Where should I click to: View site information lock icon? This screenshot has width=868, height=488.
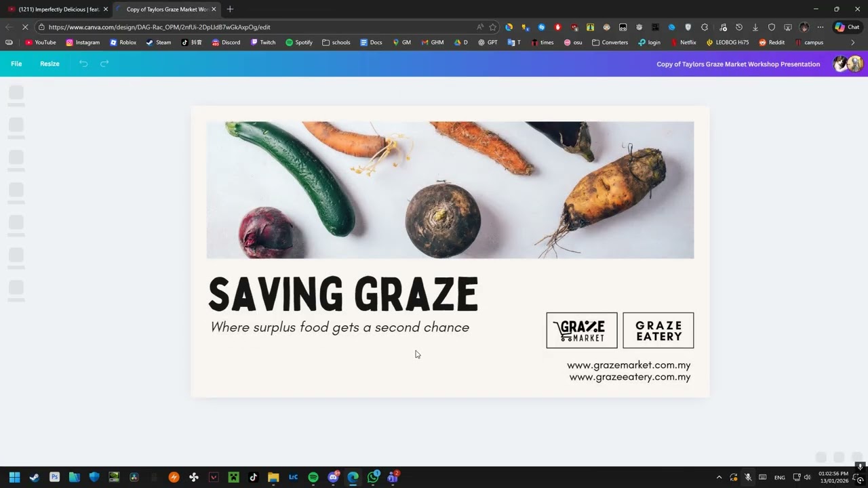pos(41,27)
